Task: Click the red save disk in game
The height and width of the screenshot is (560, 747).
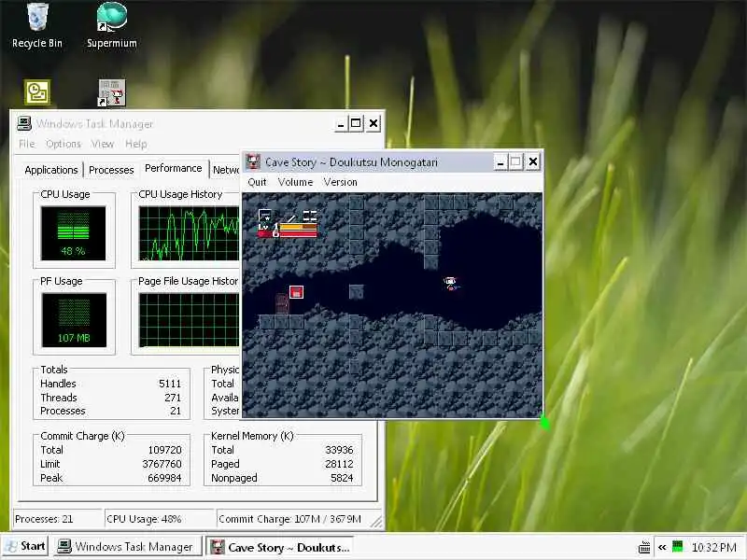Action: [296, 292]
